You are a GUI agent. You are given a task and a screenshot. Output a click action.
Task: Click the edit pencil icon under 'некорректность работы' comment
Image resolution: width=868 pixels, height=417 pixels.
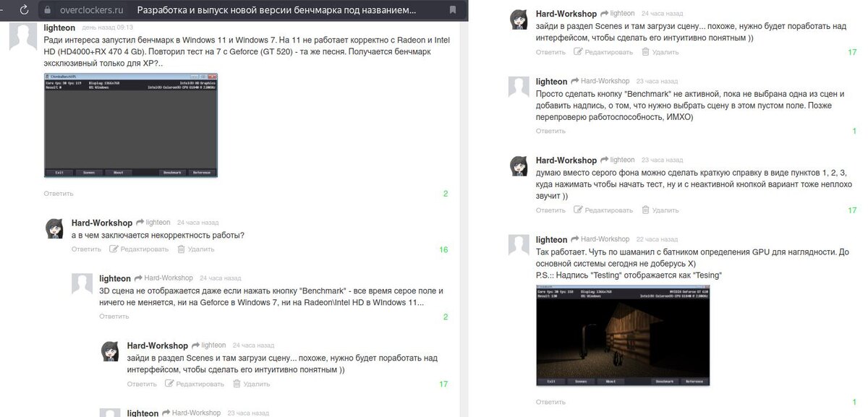pos(114,249)
